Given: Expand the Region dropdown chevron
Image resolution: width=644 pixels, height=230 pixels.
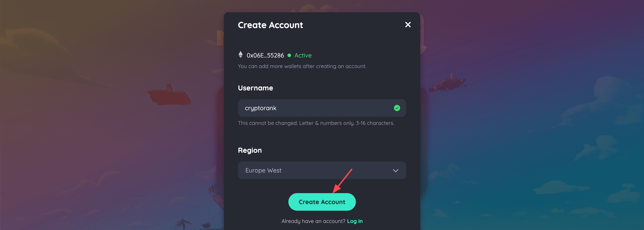Looking at the screenshot, I should point(396,171).
